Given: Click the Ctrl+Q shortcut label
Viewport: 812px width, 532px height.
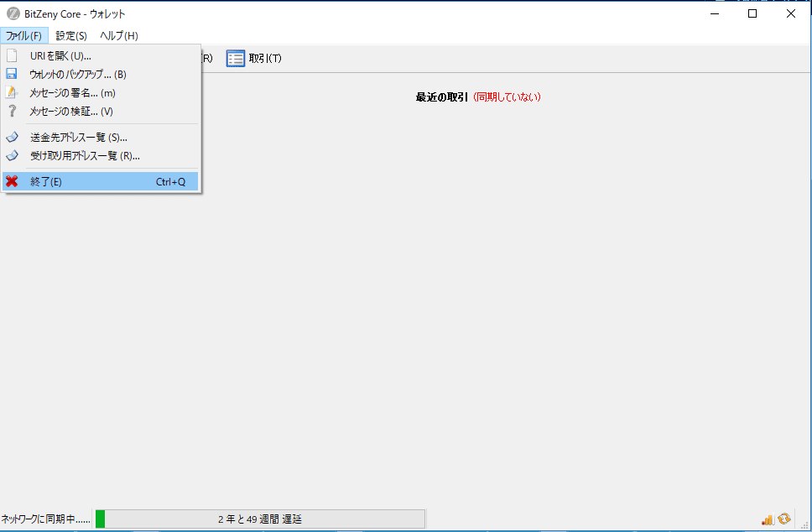Looking at the screenshot, I should pos(170,182).
